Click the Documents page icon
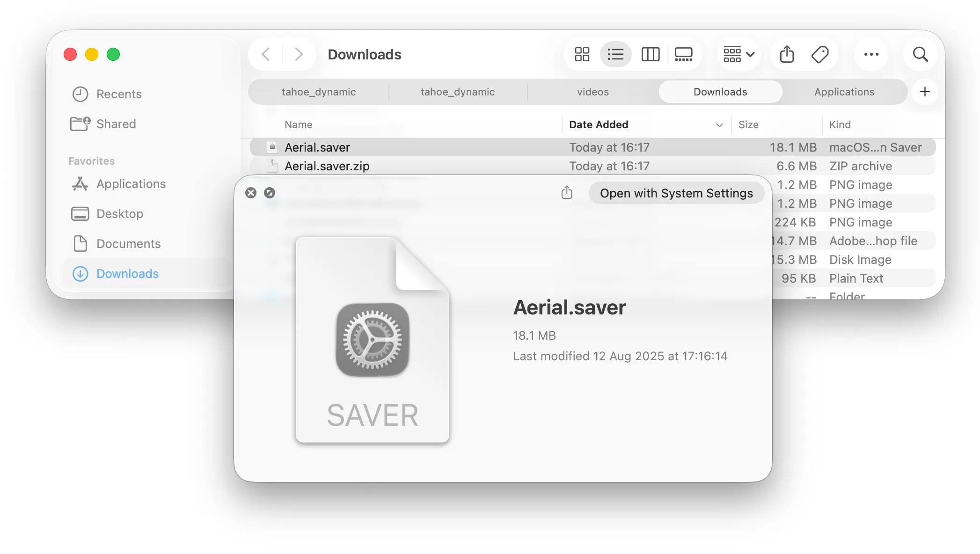 coord(80,244)
